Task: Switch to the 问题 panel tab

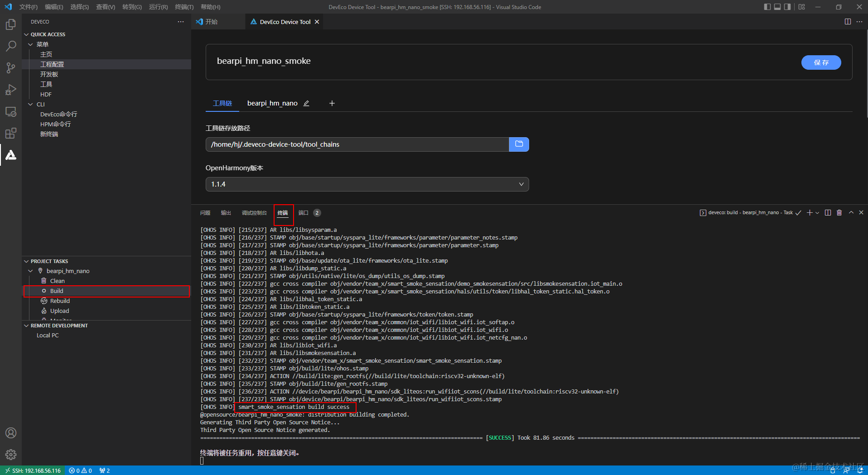Action: point(205,213)
